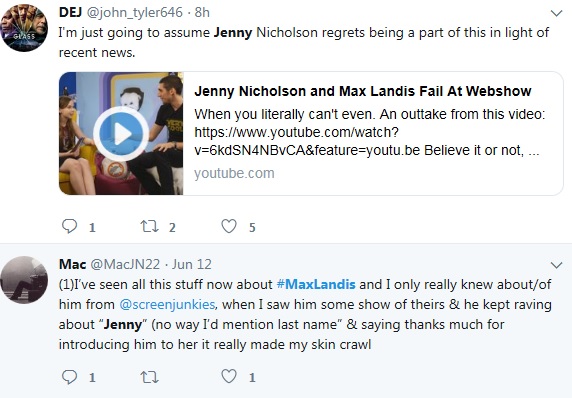Screen dimensions: 572x398
Task: Expand more options on DEJ's tweet
Action: point(556,13)
